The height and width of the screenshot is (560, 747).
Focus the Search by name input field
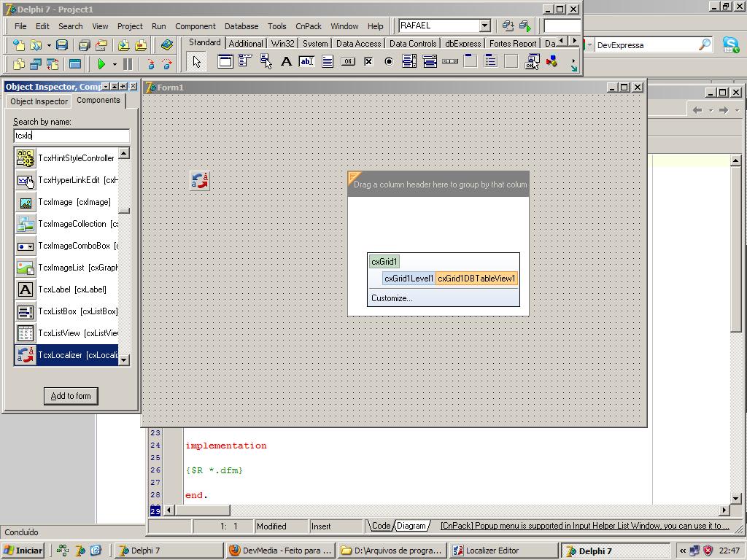point(71,136)
